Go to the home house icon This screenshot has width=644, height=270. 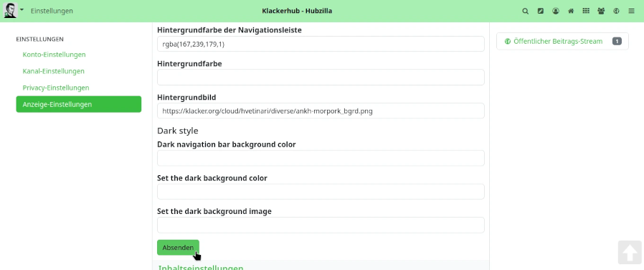coord(571,11)
